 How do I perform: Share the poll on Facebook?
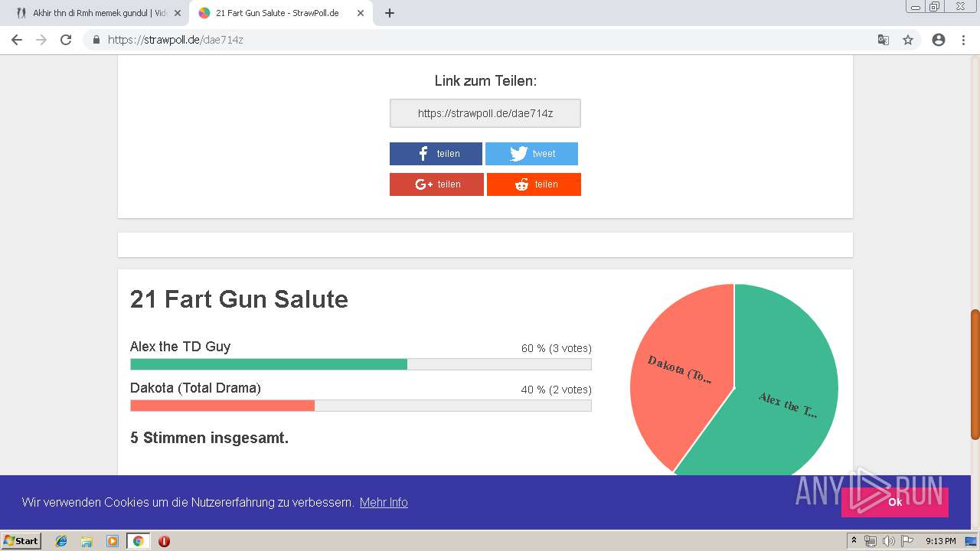coord(436,154)
